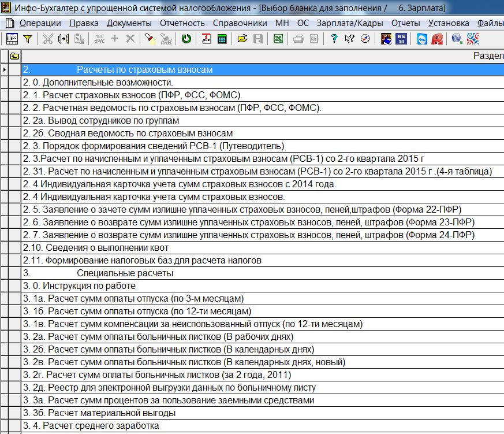Click the copy icon with arrow between brackets
This screenshot has height=434, width=504.
click(64, 39)
